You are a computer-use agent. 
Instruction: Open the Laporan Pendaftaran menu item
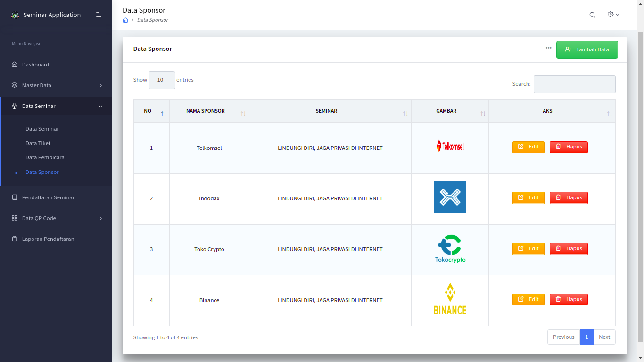[x=56, y=239]
